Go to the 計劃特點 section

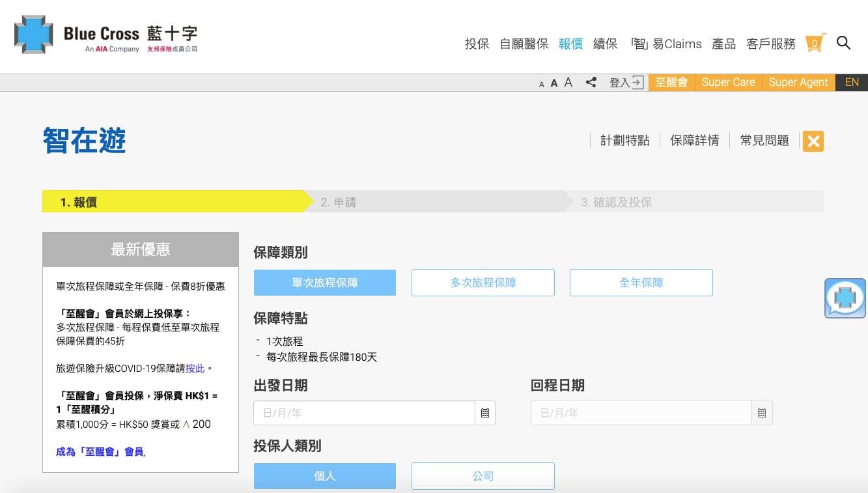click(625, 141)
